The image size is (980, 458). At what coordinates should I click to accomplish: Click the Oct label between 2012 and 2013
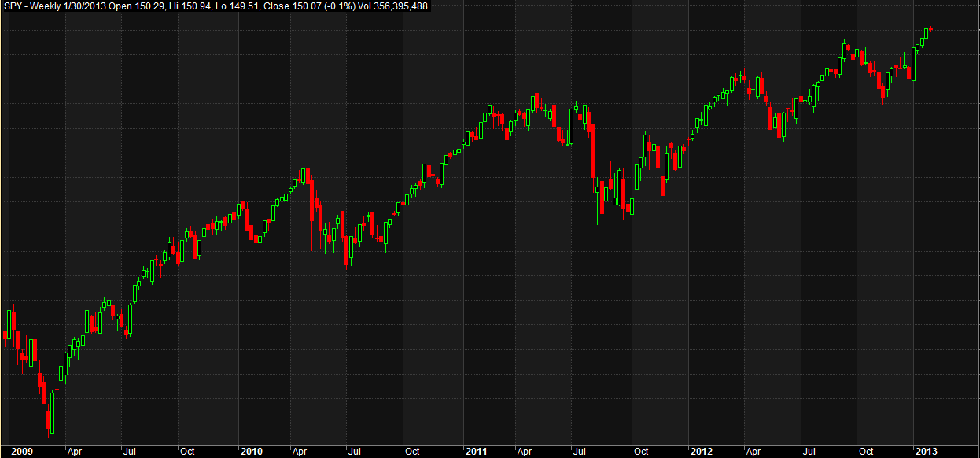[x=866, y=452]
